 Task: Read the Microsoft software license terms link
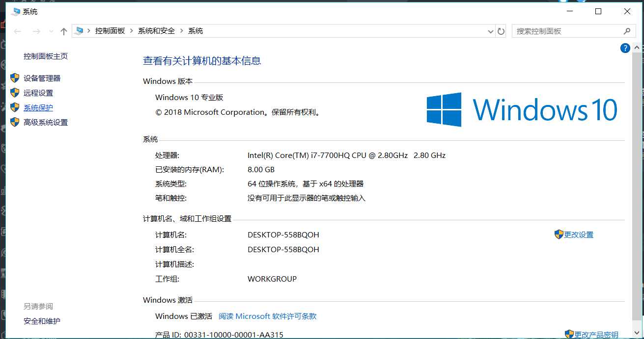[x=267, y=316]
